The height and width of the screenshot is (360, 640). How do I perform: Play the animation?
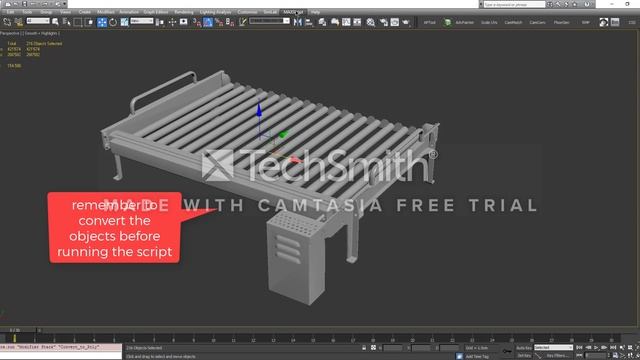click(596, 348)
